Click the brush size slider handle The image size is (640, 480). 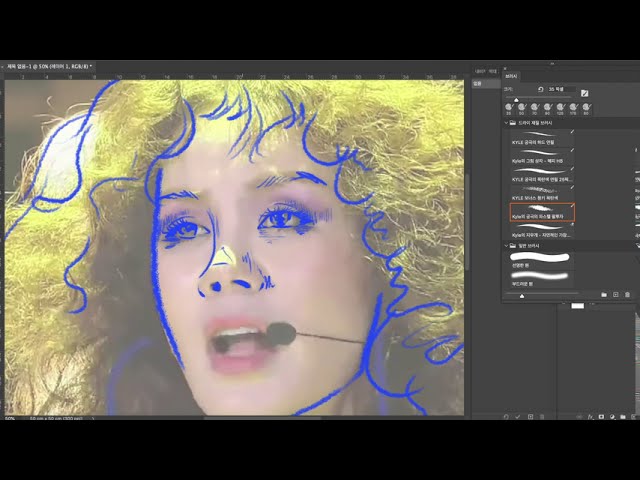coord(516,100)
